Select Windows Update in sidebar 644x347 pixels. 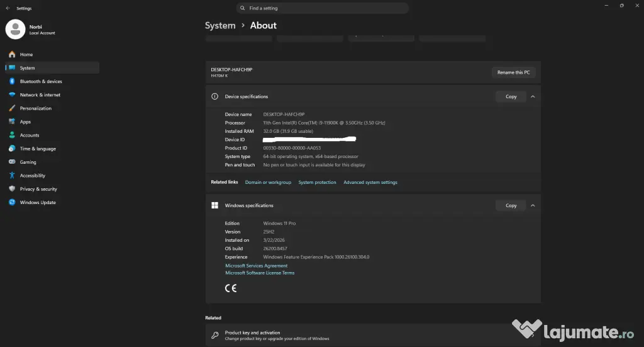[x=52, y=202]
